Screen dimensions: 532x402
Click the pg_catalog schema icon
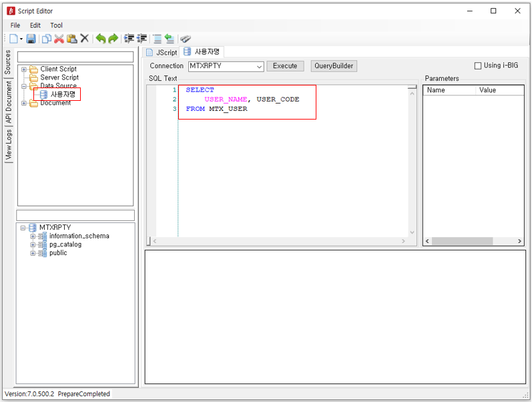[x=43, y=245]
